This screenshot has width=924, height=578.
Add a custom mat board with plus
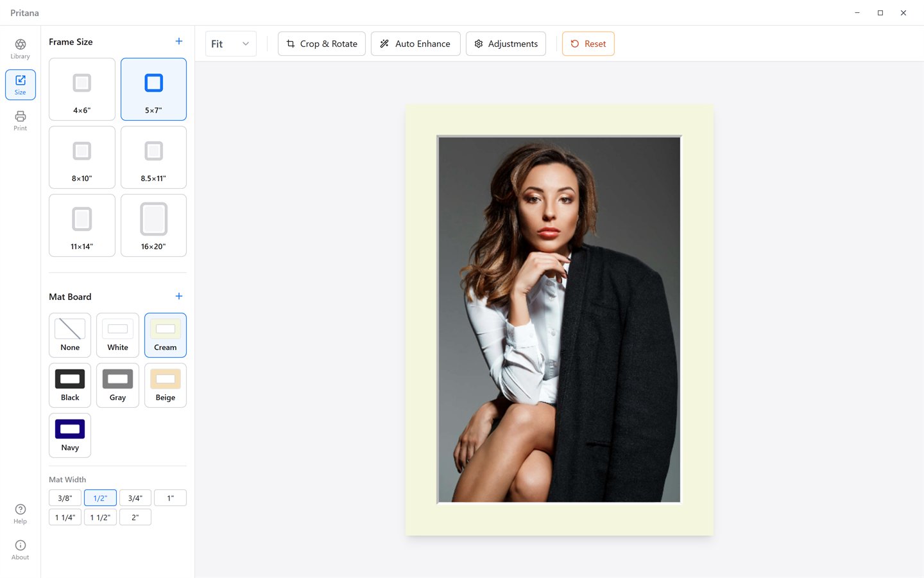179,297
